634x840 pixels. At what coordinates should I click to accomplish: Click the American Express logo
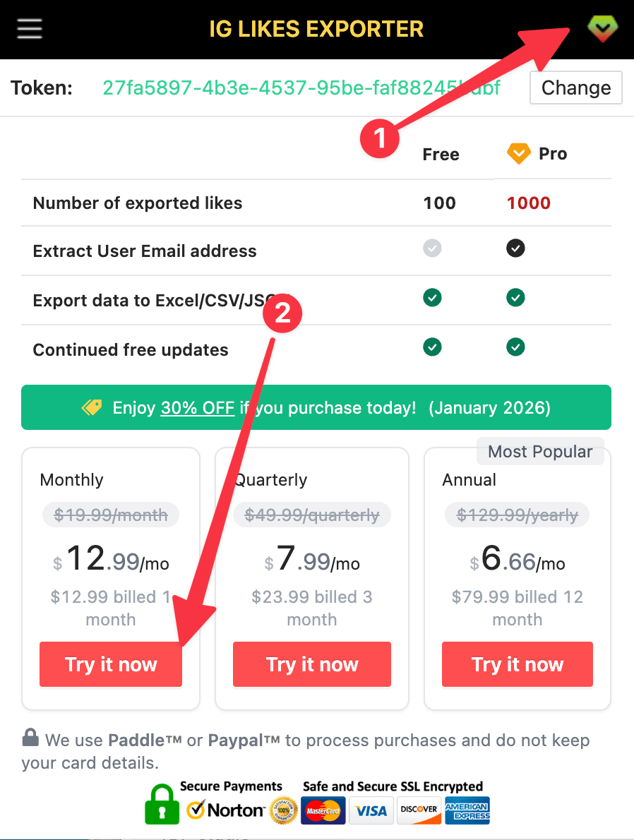coord(467,810)
